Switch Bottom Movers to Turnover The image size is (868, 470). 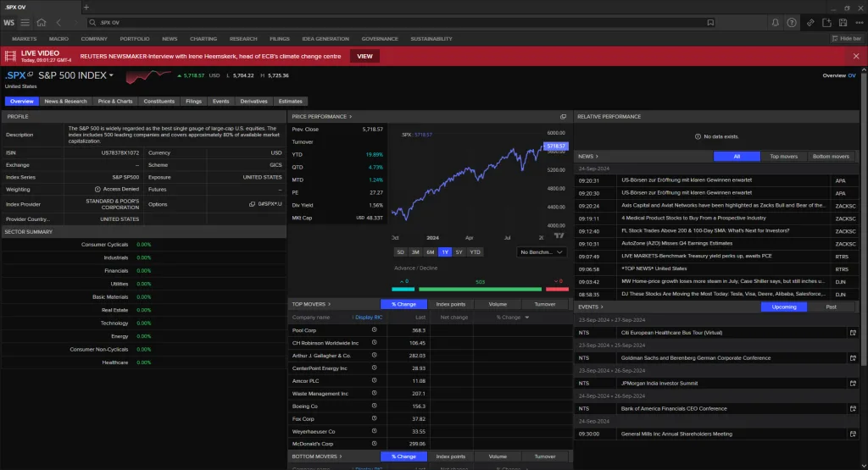tap(545, 456)
